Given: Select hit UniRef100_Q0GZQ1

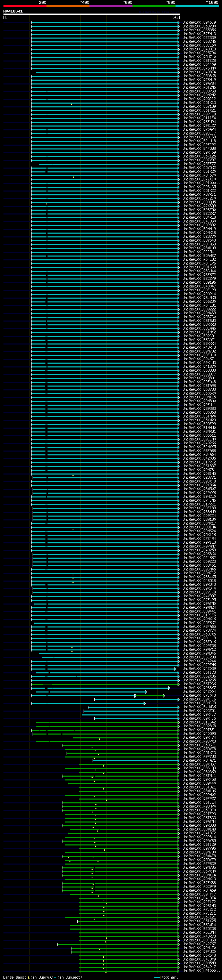Looking at the screenshot, I should pyautogui.click(x=199, y=711).
